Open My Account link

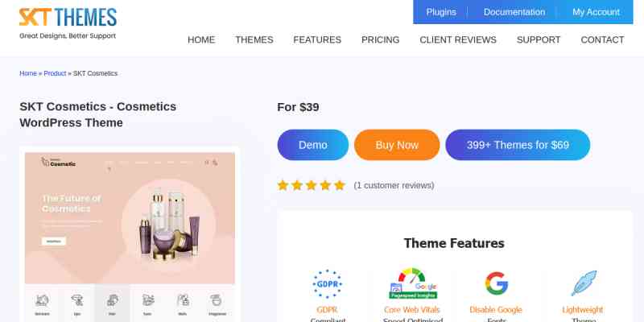point(596,12)
